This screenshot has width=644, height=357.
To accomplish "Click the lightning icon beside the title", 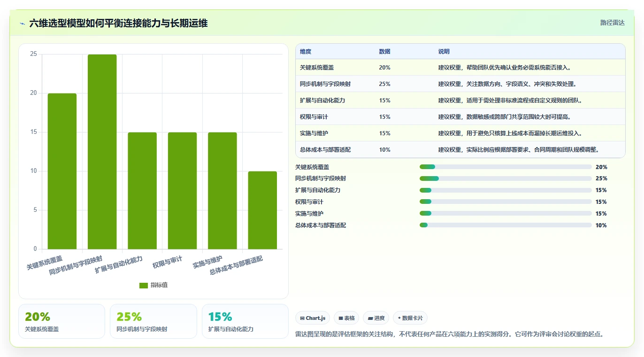I will [23, 23].
